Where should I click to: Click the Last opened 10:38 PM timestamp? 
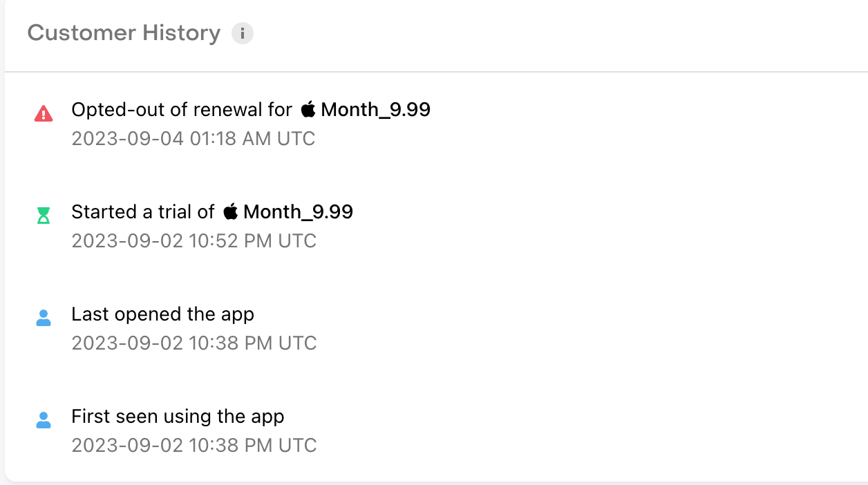tap(194, 343)
